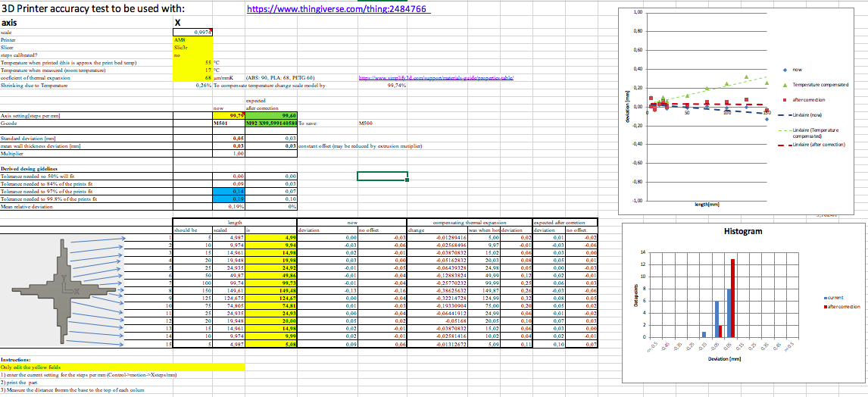Select the blue diamond now legend entry
The image size is (868, 397).
(x=792, y=70)
